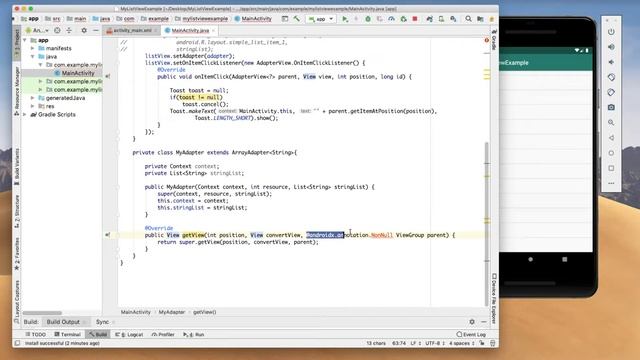Stop the running app with red square

click(415, 19)
